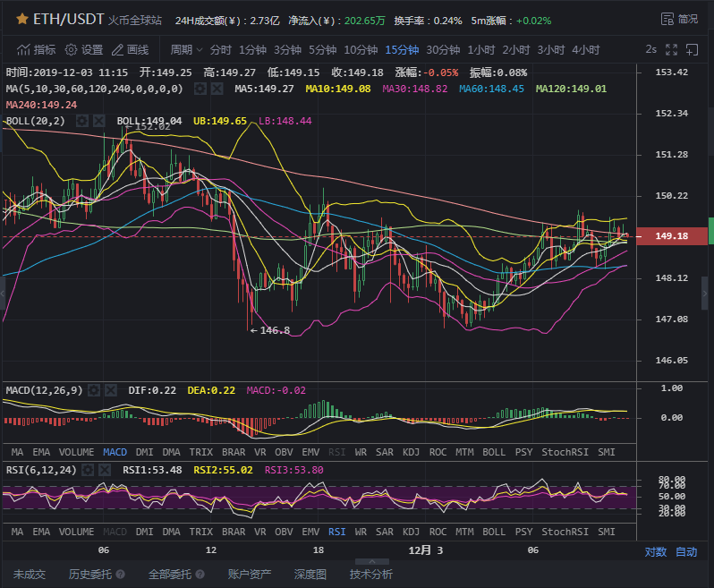Expand the collapsed left side panel arrow

[4, 291]
